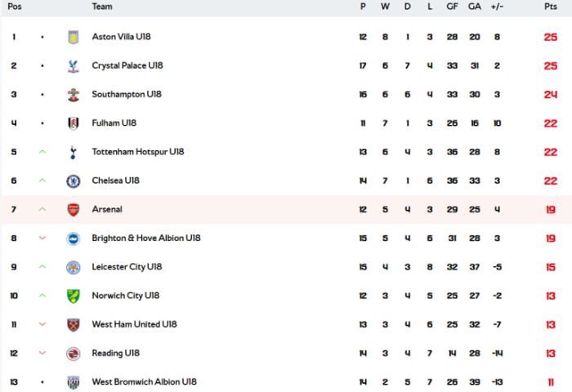Click the West Ham United U18 crest

(x=74, y=324)
